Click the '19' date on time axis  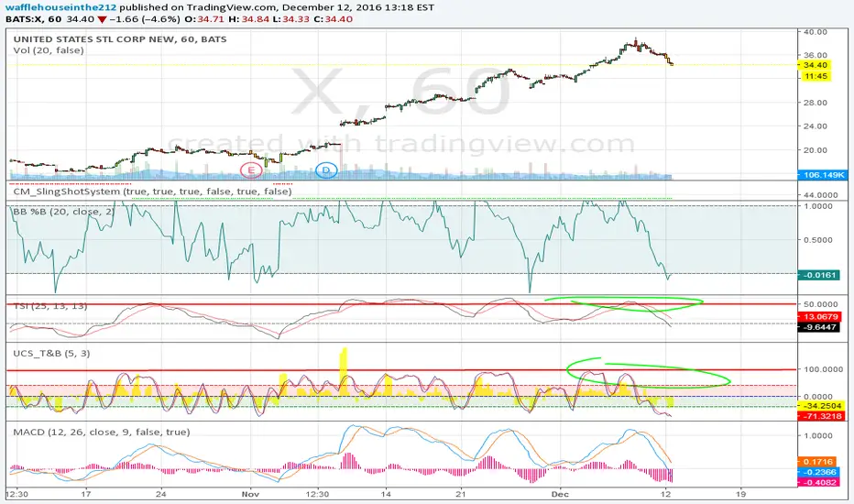pos(740,494)
